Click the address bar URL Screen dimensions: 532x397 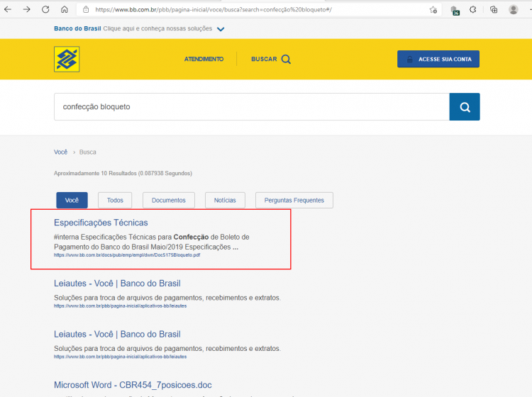tap(214, 10)
